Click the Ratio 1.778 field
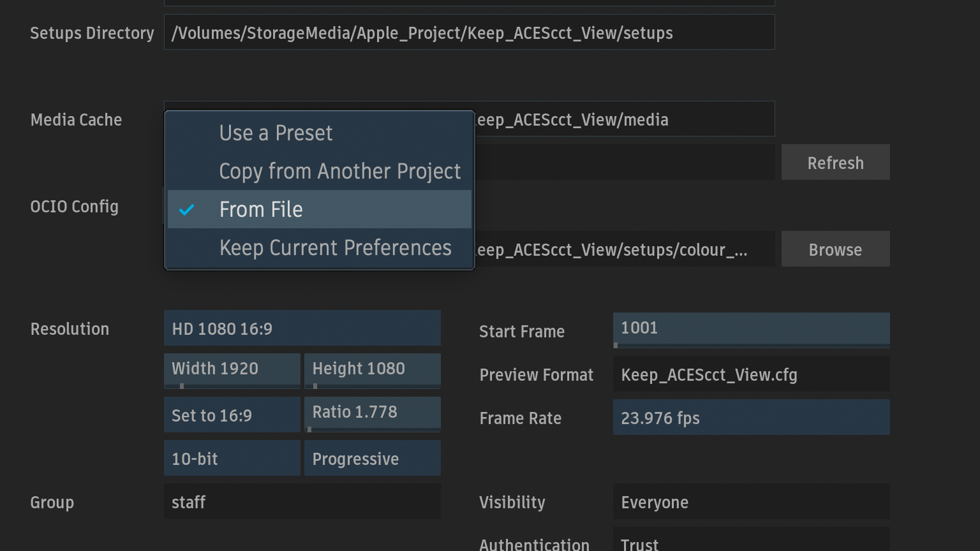 click(372, 413)
